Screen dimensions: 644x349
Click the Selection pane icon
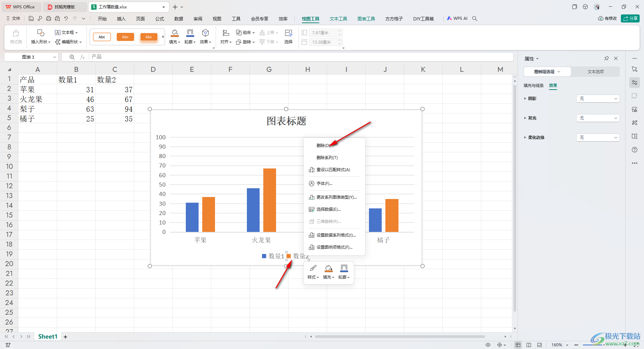click(x=288, y=33)
